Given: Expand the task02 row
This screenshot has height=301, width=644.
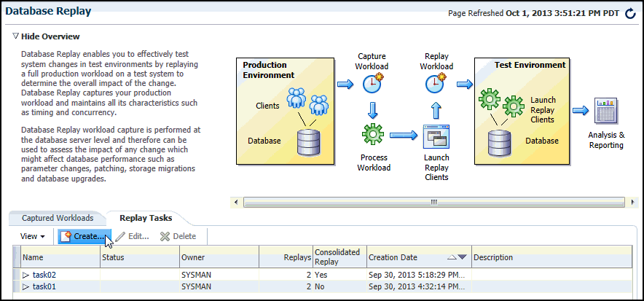Looking at the screenshot, I should coord(26,275).
